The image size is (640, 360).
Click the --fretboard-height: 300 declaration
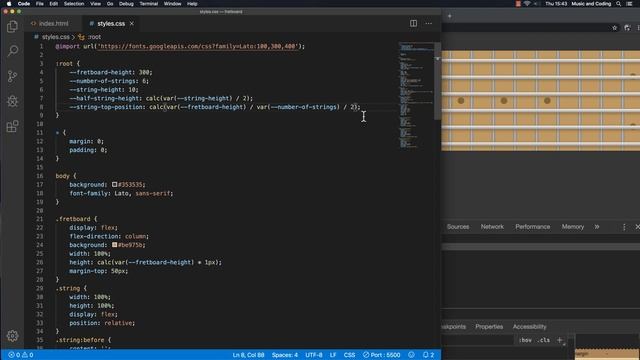111,72
